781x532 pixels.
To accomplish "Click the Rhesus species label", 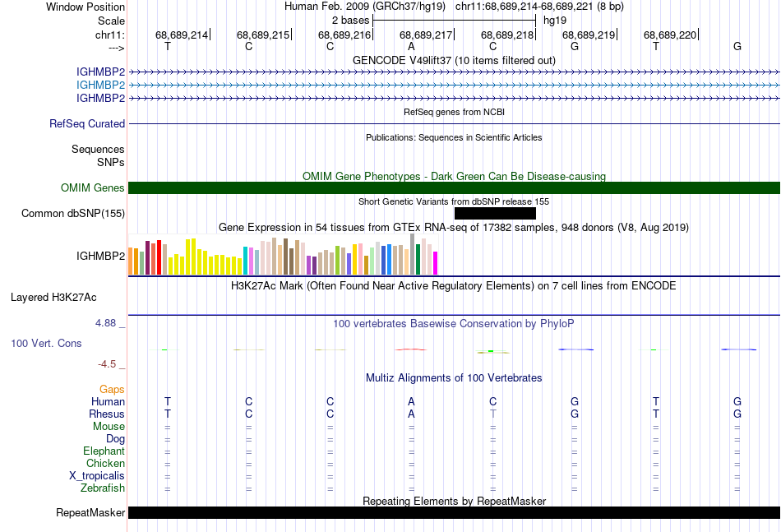I will [x=107, y=414].
